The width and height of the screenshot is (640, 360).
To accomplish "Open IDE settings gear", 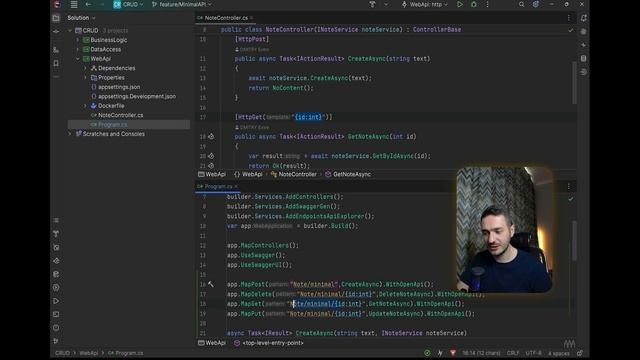I will (536, 4).
